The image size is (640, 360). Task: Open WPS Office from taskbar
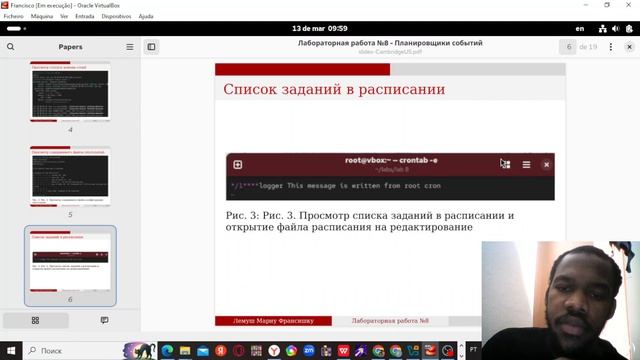pos(344,351)
